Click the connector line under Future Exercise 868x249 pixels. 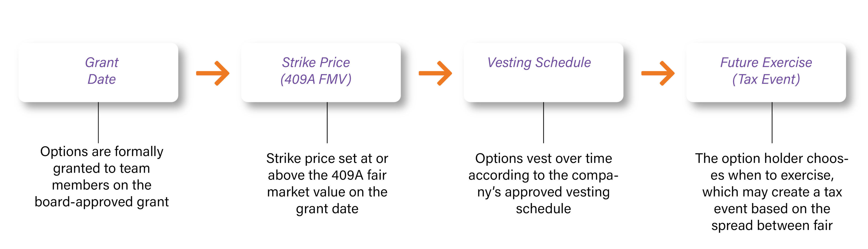tap(772, 122)
